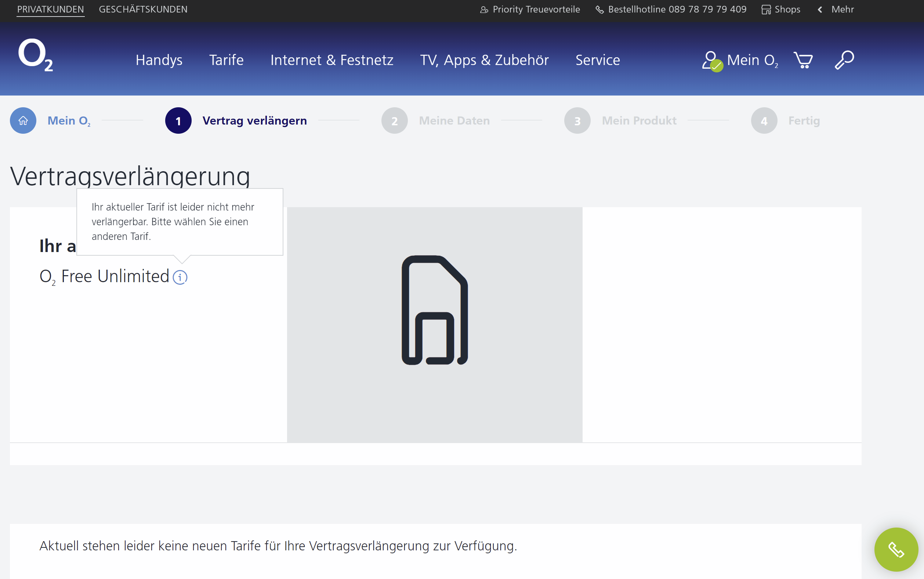The width and height of the screenshot is (924, 579).
Task: Click the green phone call floating button
Action: 896,550
